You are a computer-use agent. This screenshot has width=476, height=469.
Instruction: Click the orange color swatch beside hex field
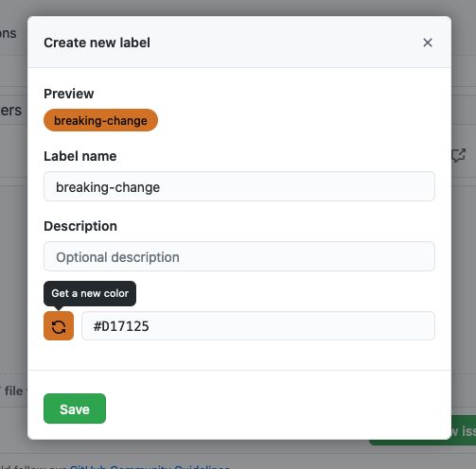point(59,326)
